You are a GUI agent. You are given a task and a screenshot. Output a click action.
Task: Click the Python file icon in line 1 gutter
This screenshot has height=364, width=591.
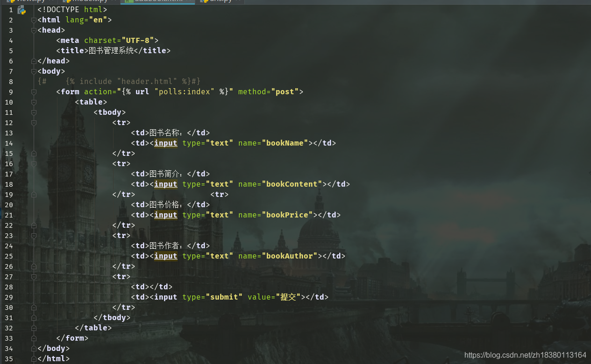[21, 10]
